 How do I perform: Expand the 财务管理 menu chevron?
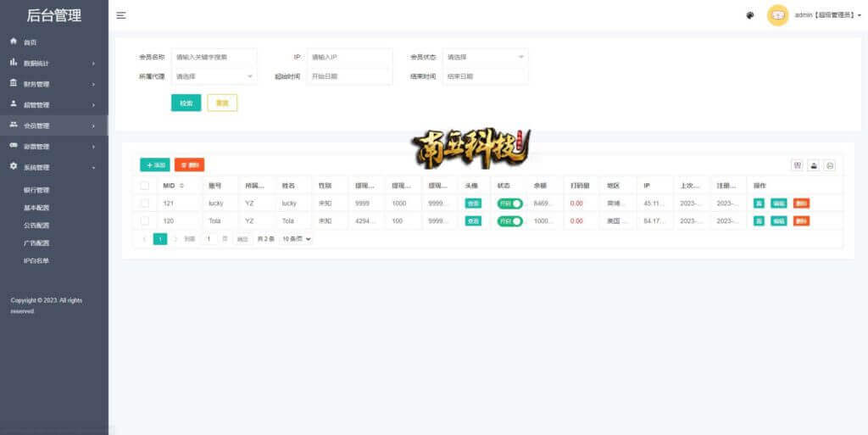coord(93,84)
